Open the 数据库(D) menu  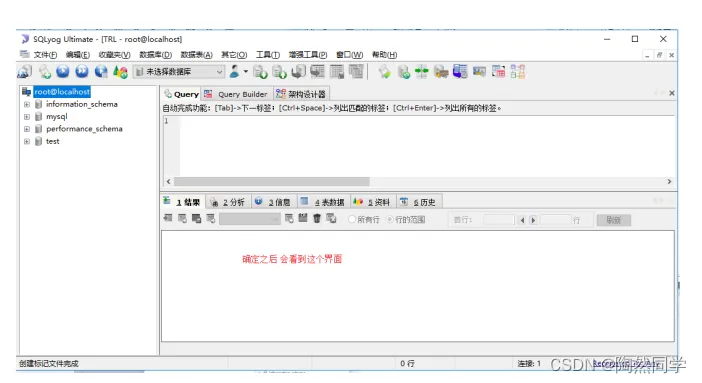click(x=156, y=55)
